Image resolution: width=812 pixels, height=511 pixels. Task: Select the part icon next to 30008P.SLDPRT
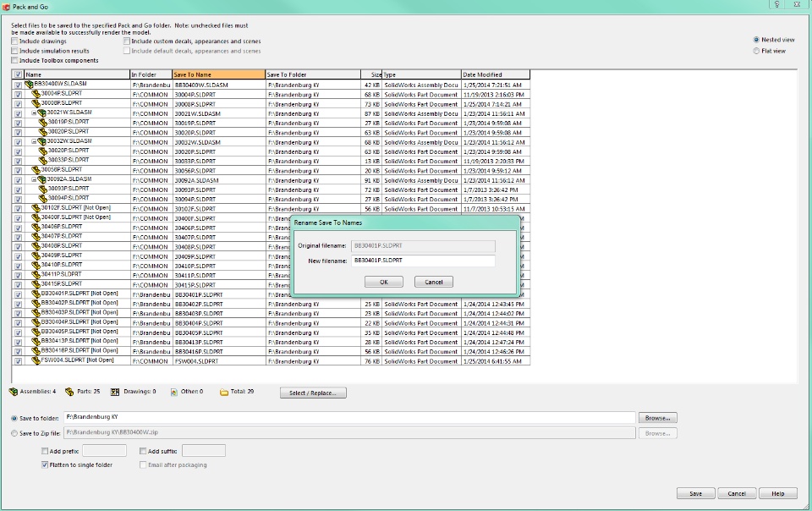click(36, 103)
